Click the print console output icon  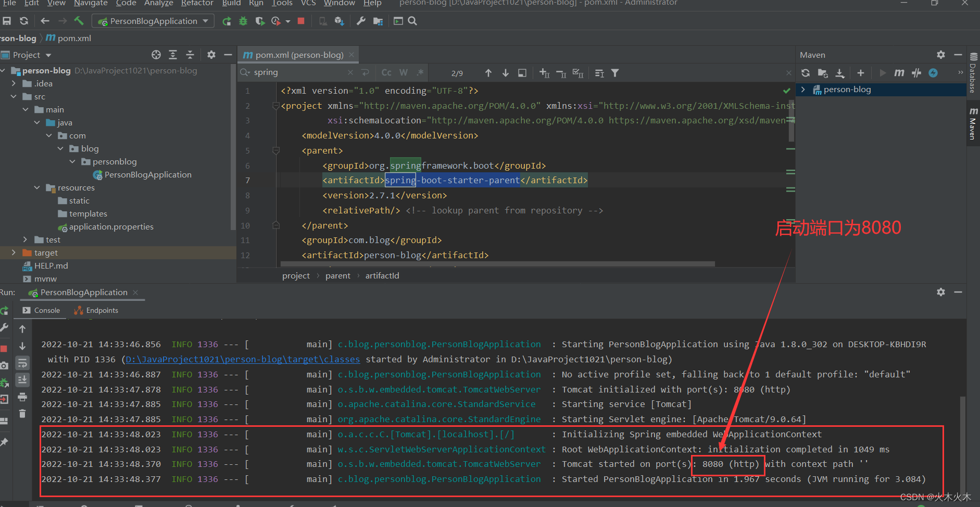(x=22, y=397)
